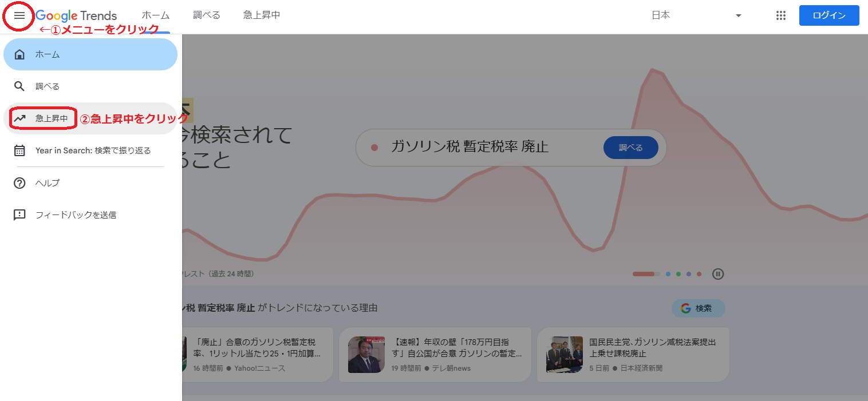Image resolution: width=868 pixels, height=401 pixels.
Task: Select the home icon in the sidebar
Action: coord(19,54)
